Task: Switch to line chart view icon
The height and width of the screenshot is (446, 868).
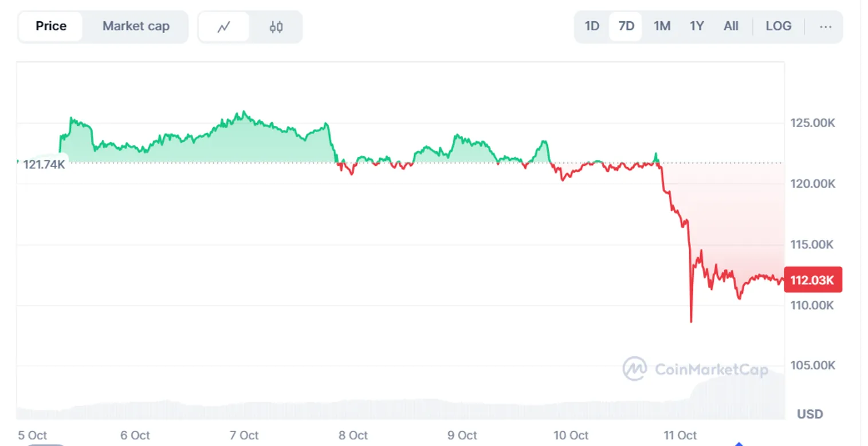Action: click(x=224, y=26)
